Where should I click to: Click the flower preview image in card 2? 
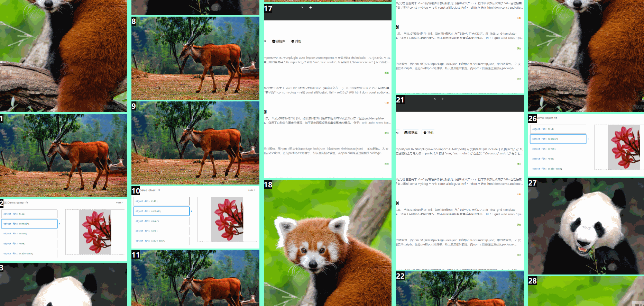[x=95, y=232]
